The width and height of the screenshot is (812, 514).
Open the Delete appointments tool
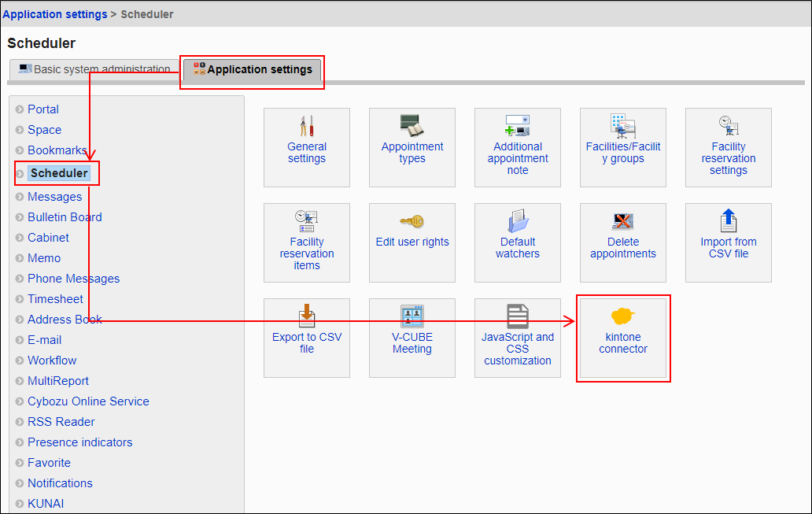pos(623,242)
